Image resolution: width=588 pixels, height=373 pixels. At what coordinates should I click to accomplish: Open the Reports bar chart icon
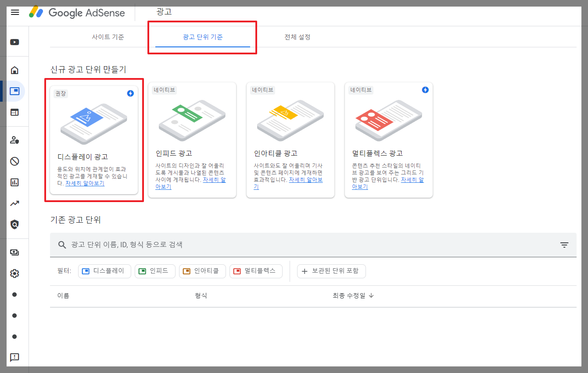tap(14, 182)
